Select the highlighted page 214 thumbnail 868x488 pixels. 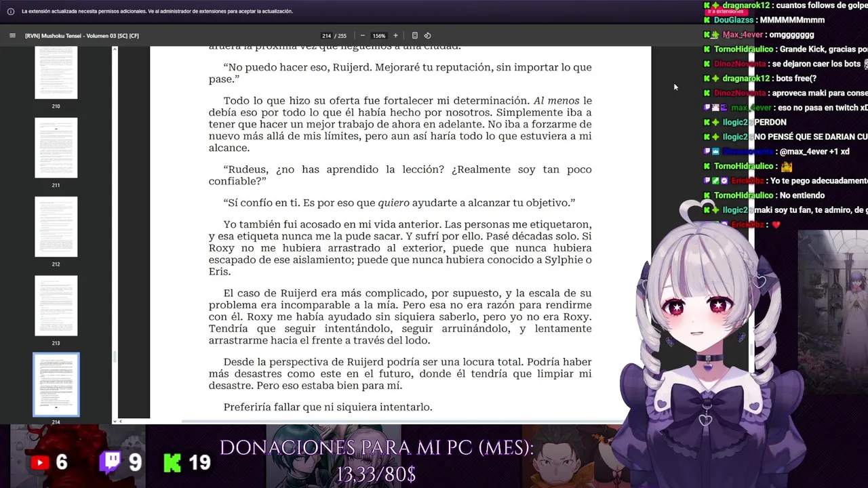pyautogui.click(x=56, y=384)
